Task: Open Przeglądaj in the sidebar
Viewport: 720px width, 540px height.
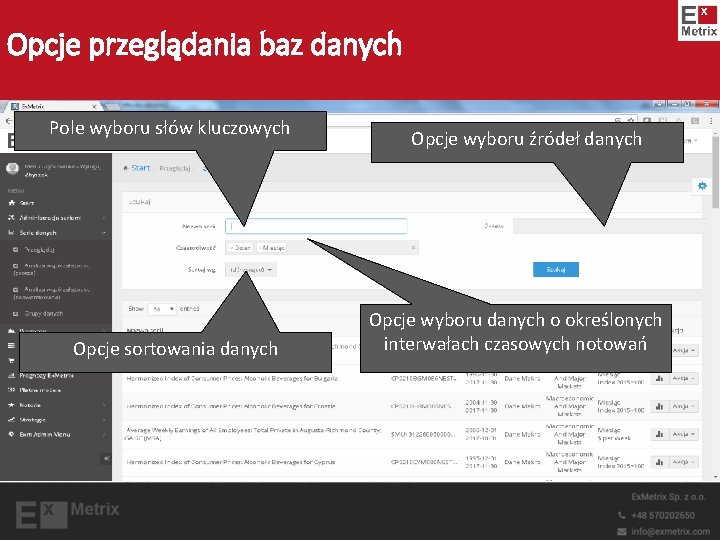Action: click(x=39, y=250)
